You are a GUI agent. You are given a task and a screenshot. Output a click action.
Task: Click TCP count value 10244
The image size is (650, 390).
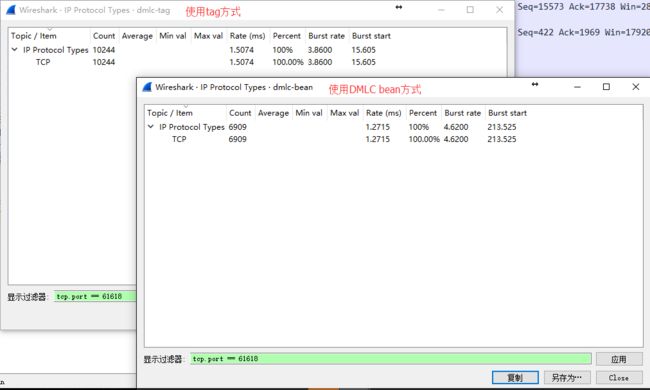104,62
